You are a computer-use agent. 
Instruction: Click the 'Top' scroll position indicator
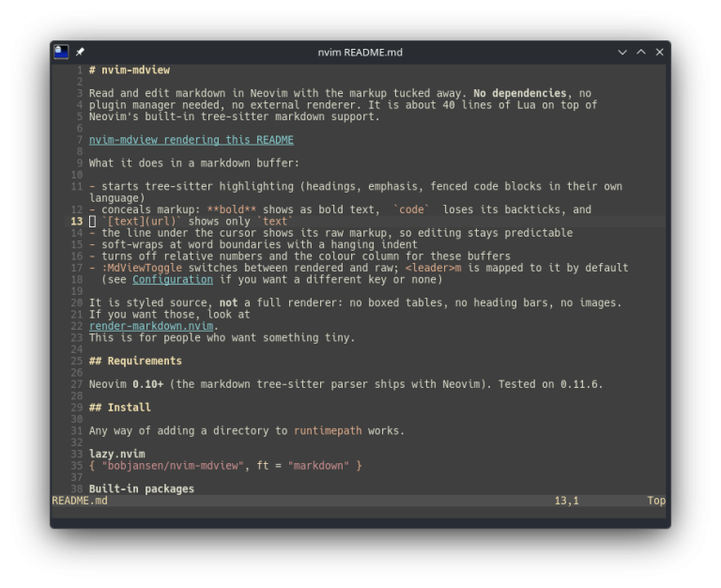point(656,501)
